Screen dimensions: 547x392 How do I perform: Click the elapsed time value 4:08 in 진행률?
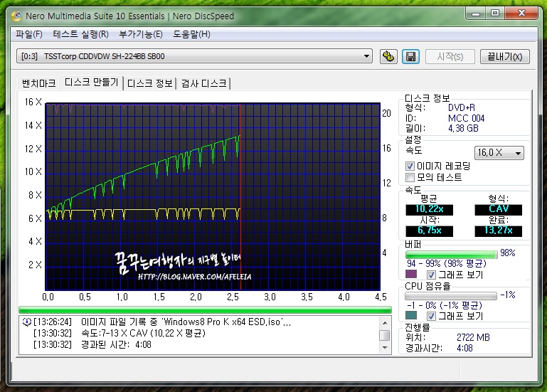[464, 349]
